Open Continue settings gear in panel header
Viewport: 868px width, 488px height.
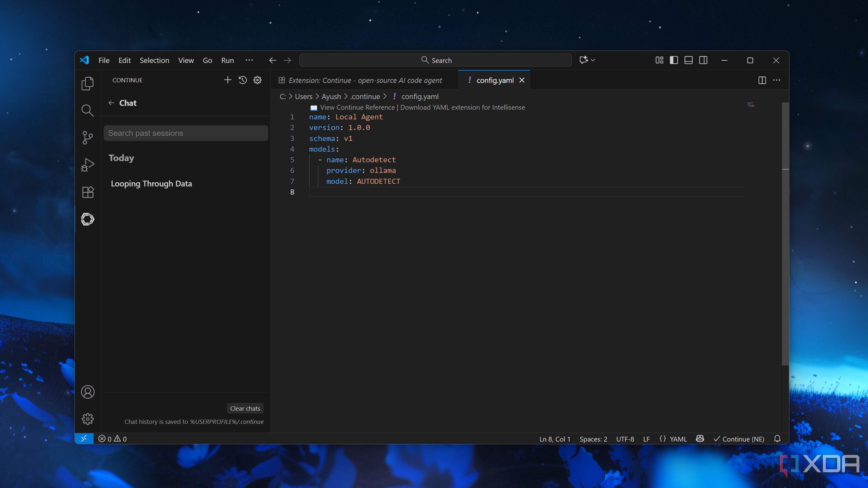click(257, 80)
